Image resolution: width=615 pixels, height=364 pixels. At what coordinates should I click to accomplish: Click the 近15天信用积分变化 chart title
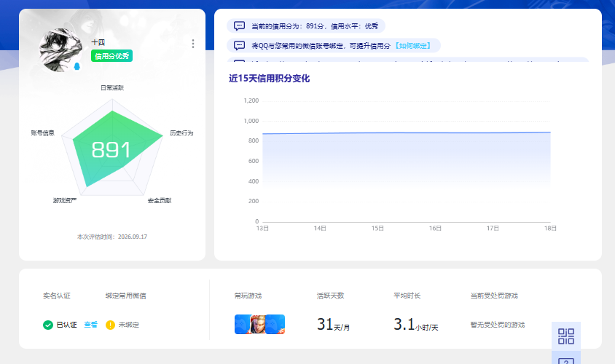tap(270, 79)
